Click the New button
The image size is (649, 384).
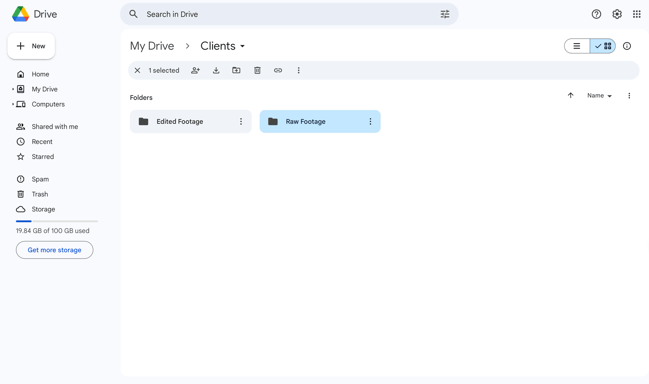click(31, 46)
